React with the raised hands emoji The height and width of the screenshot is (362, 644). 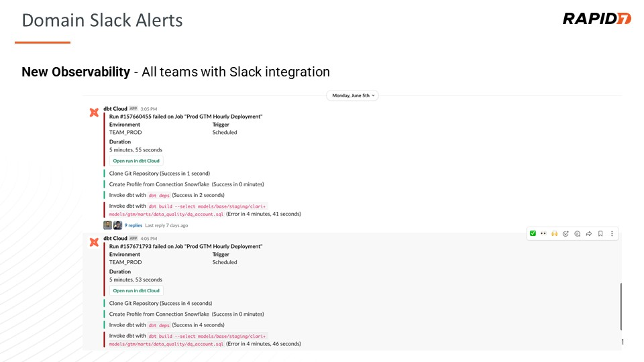point(555,233)
